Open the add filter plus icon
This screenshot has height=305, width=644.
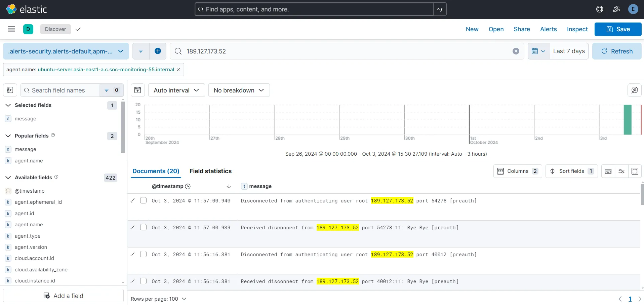pyautogui.click(x=158, y=51)
